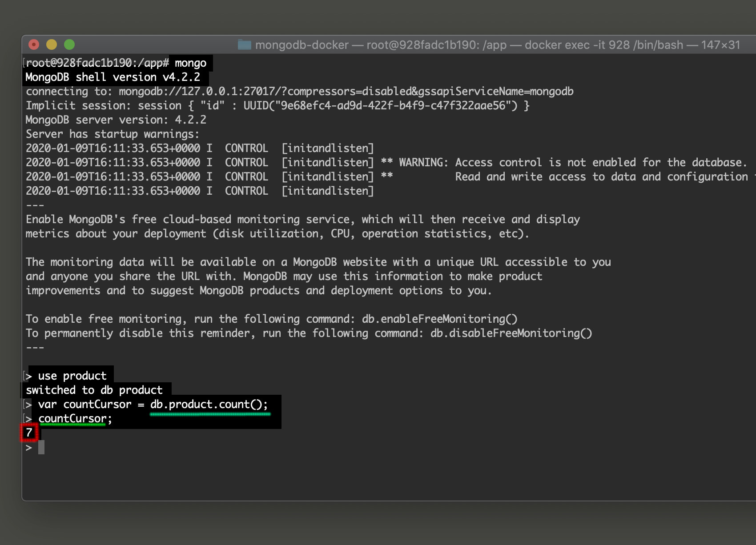Click the folder icon in the title bar

pos(245,45)
